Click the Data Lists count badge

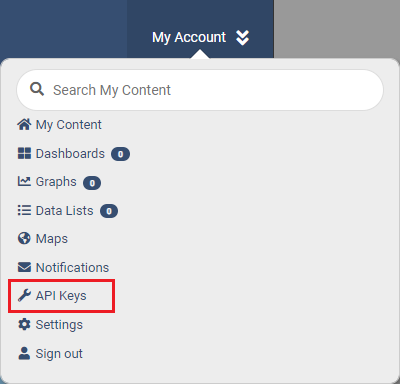click(x=109, y=211)
